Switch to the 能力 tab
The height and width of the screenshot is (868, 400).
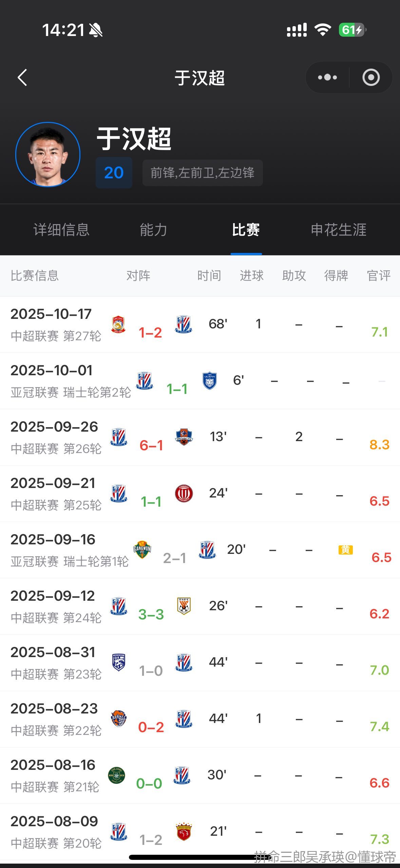point(153,230)
